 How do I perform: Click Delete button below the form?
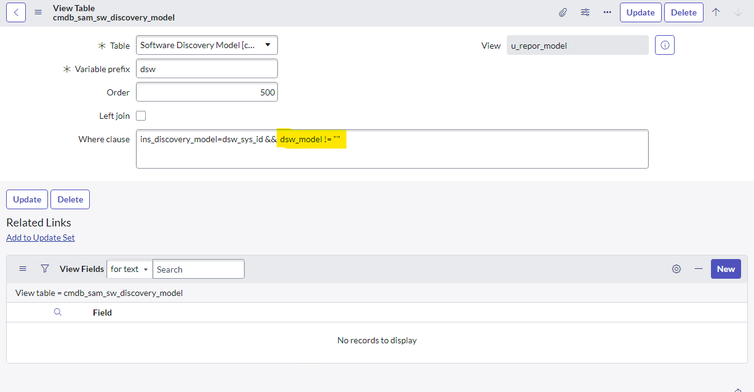pos(70,200)
